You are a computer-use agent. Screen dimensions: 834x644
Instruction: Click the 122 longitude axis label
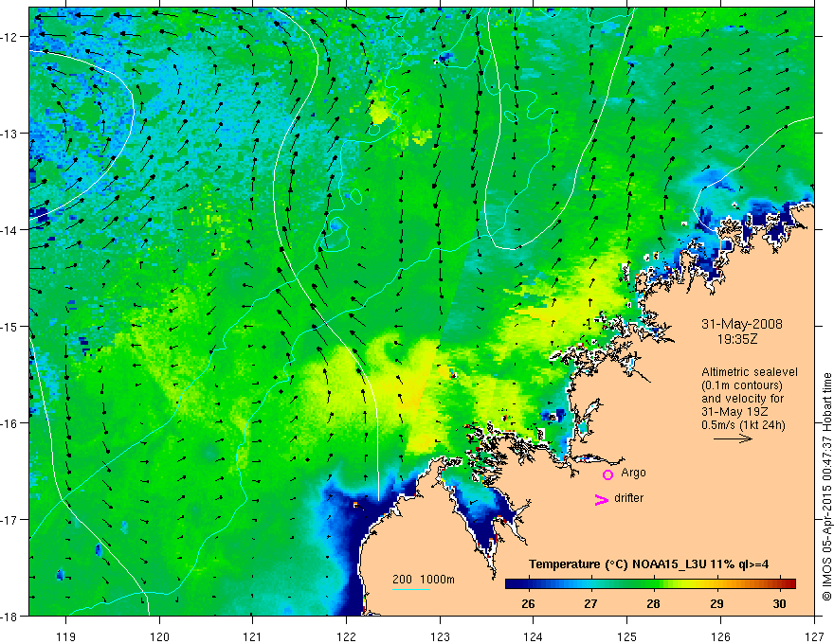coord(346,621)
